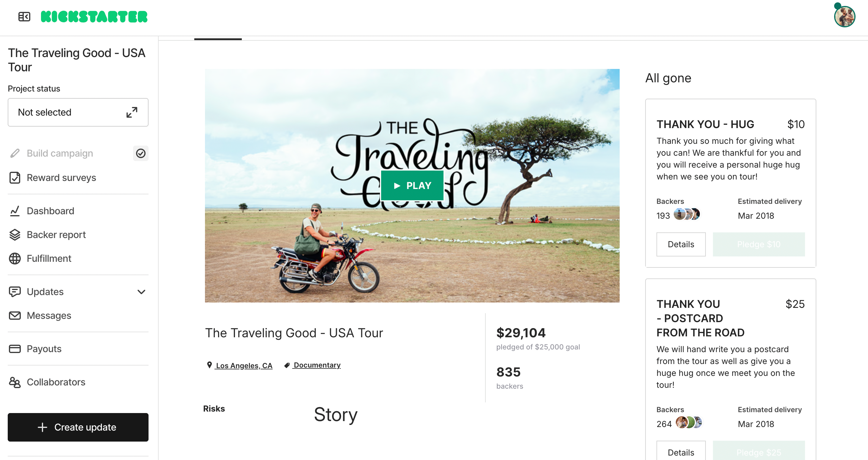Click the Fulfillment globe icon
The width and height of the screenshot is (868, 460).
coord(15,259)
